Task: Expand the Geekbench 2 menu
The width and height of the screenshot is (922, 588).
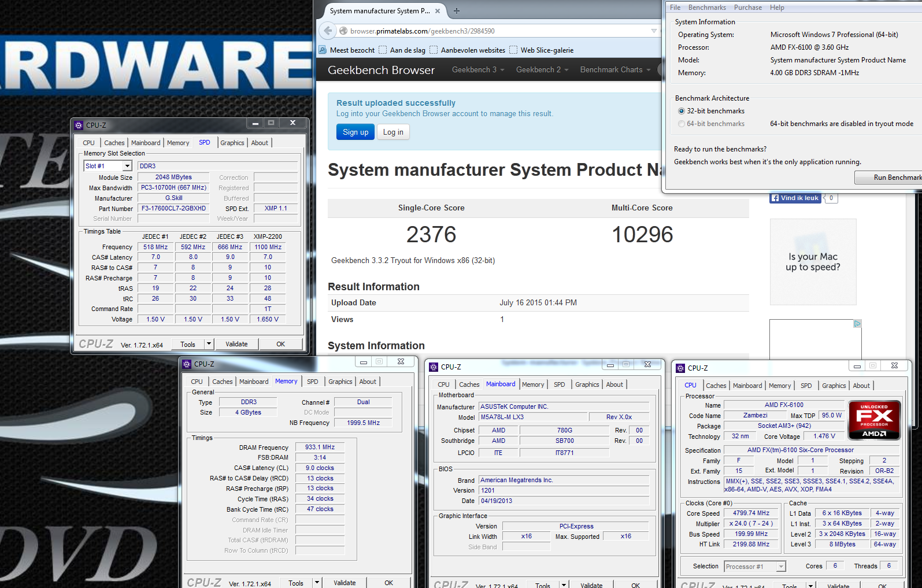Action: pos(542,69)
